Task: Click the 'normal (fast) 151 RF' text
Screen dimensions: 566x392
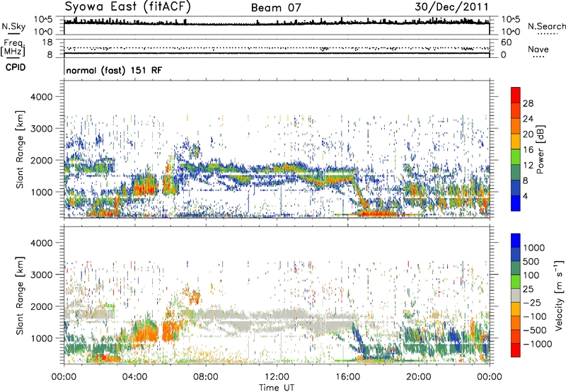Action: click(114, 70)
